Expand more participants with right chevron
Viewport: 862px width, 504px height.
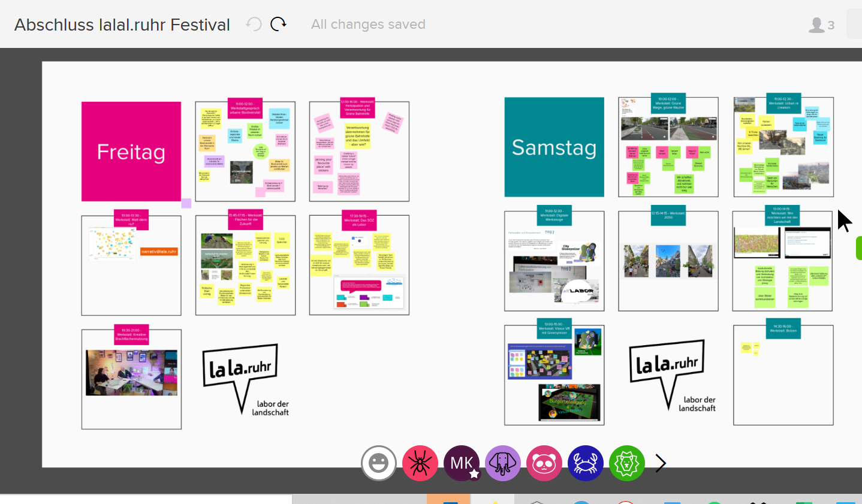pyautogui.click(x=661, y=463)
